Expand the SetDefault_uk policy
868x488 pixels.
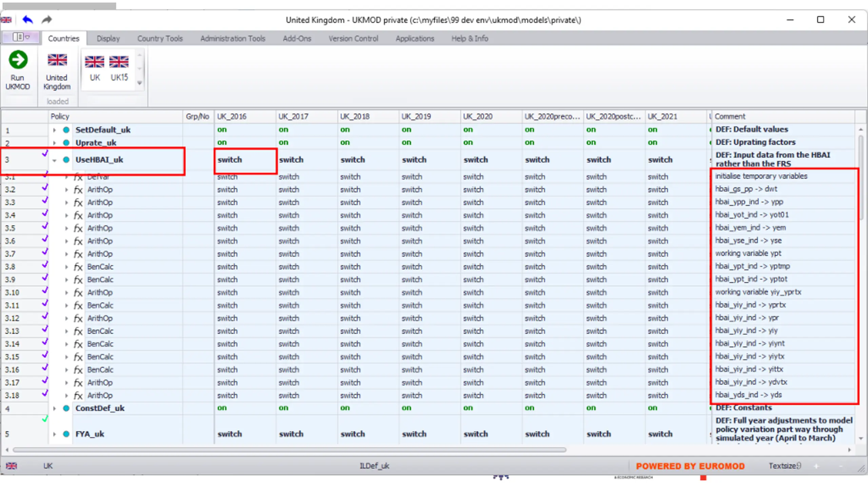coord(54,130)
